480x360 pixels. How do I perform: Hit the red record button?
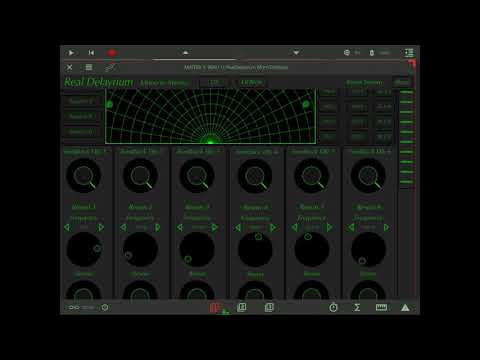pyautogui.click(x=112, y=53)
